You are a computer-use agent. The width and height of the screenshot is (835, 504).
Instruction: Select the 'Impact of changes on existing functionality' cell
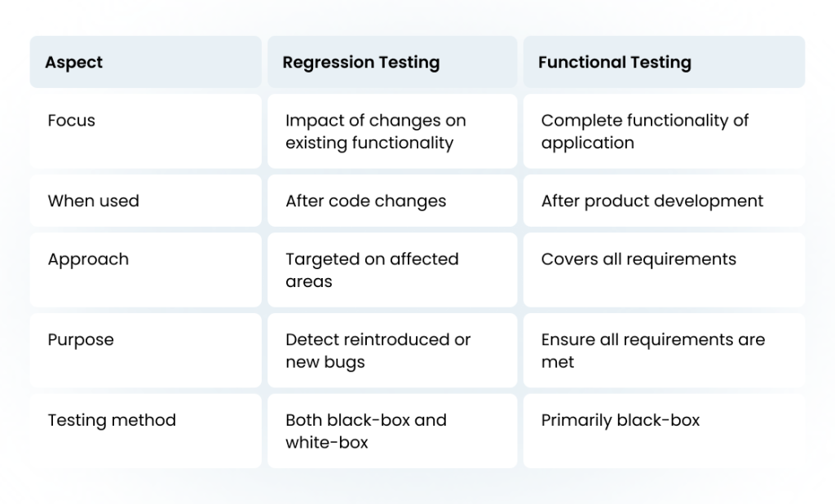click(x=392, y=131)
